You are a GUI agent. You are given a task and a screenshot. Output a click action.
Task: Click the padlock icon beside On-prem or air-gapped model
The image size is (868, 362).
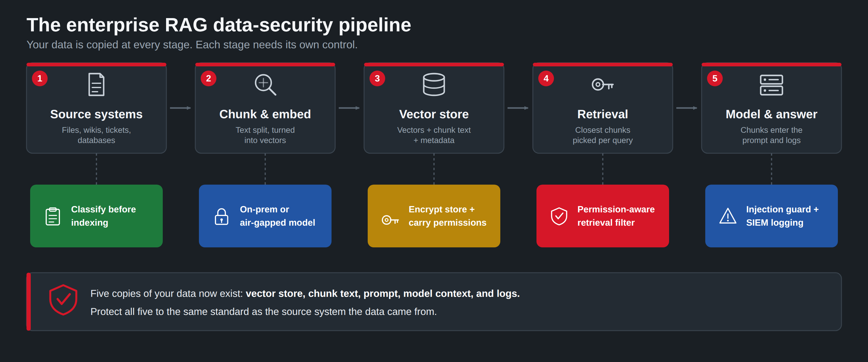[x=222, y=216]
